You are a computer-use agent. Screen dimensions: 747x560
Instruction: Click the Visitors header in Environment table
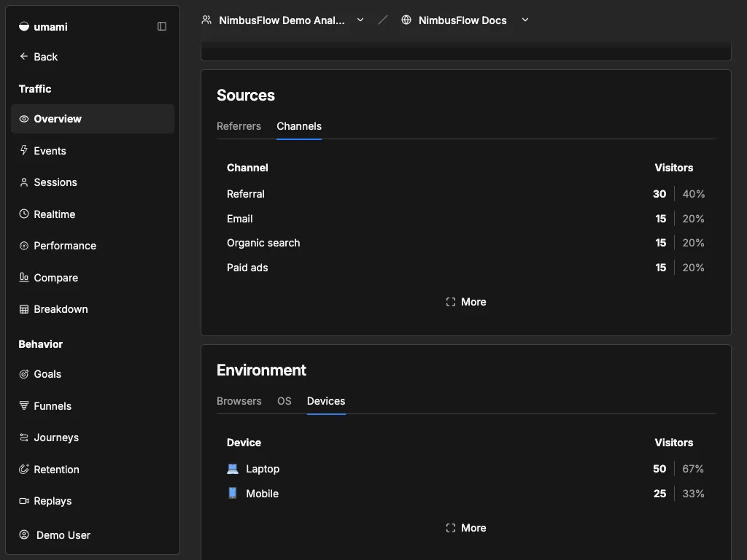673,443
